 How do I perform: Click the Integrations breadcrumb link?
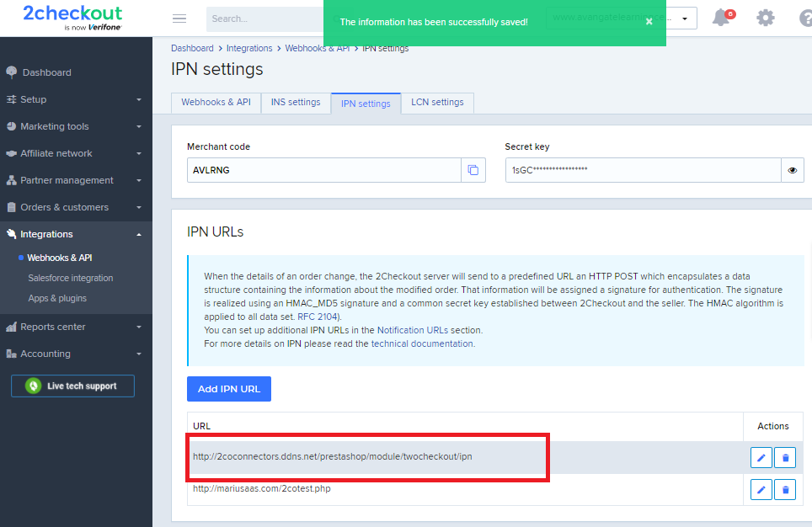click(249, 48)
